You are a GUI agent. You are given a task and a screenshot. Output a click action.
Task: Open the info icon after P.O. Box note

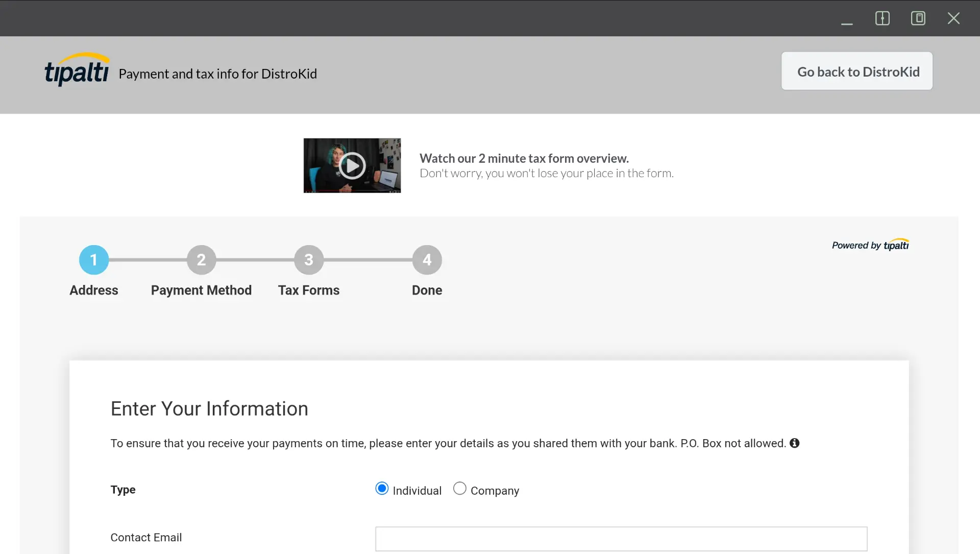794,443
